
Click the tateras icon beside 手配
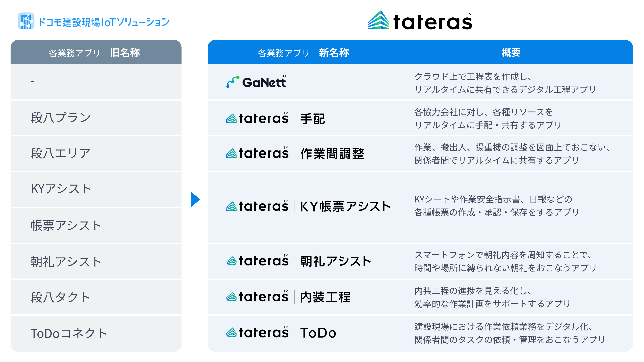(x=231, y=118)
